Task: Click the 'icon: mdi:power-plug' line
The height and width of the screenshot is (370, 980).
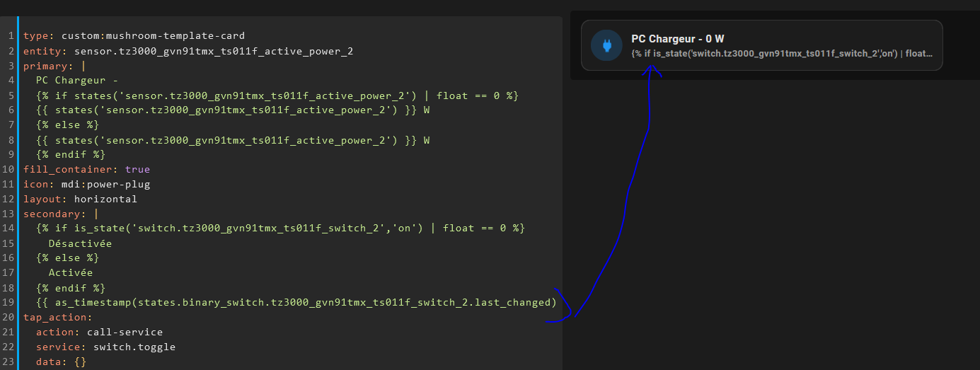Action: pos(86,184)
